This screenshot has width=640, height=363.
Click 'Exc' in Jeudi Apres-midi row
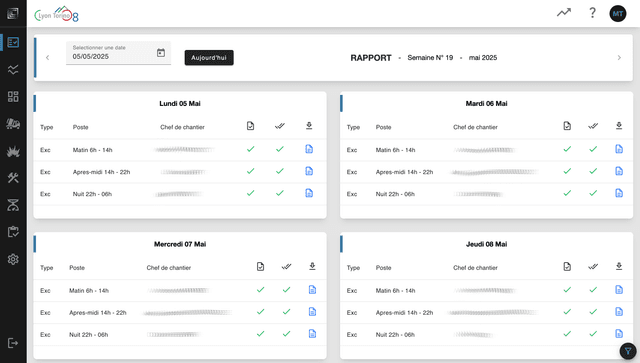pos(352,313)
